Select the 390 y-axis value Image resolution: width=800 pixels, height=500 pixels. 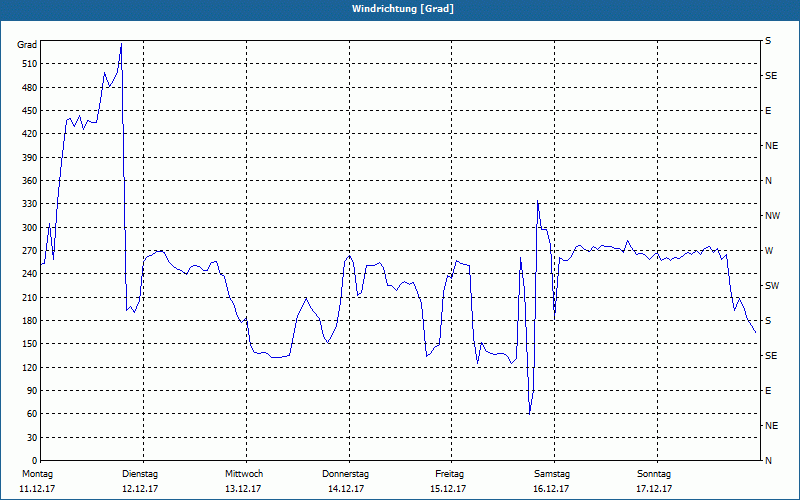pos(31,158)
